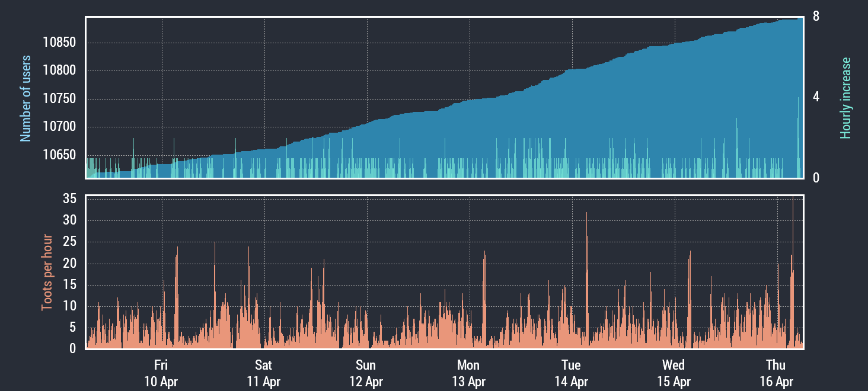The height and width of the screenshot is (391, 868).
Task: Click the "Toots per hour" axis title
Action: pos(46,273)
